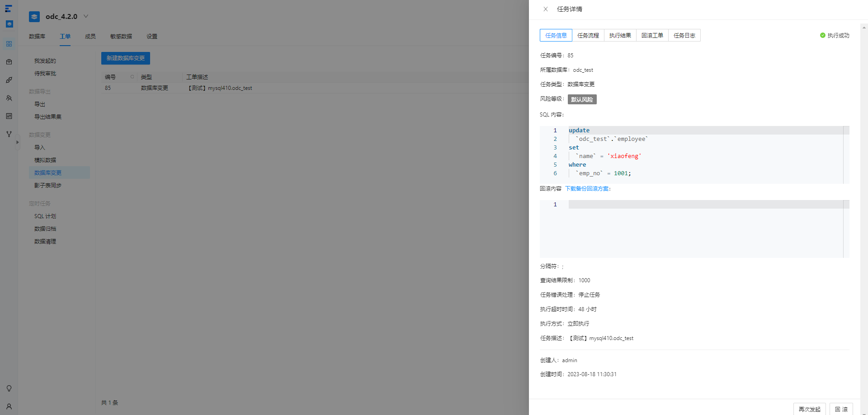Click the 默认风险 risk level tag
868x415 pixels.
582,99
